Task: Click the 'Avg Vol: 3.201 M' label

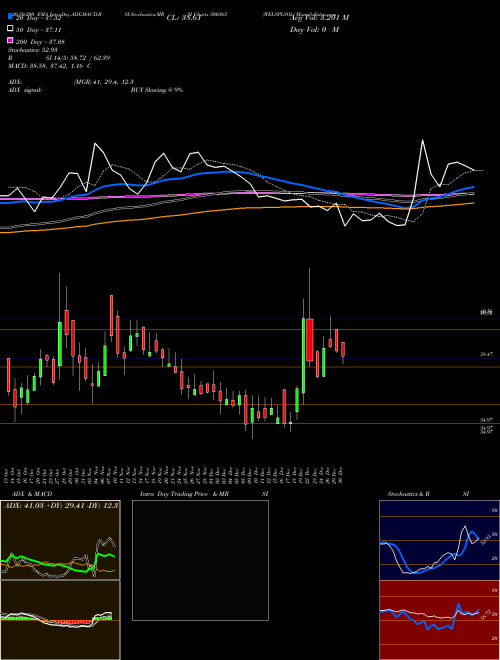Action: point(319,18)
